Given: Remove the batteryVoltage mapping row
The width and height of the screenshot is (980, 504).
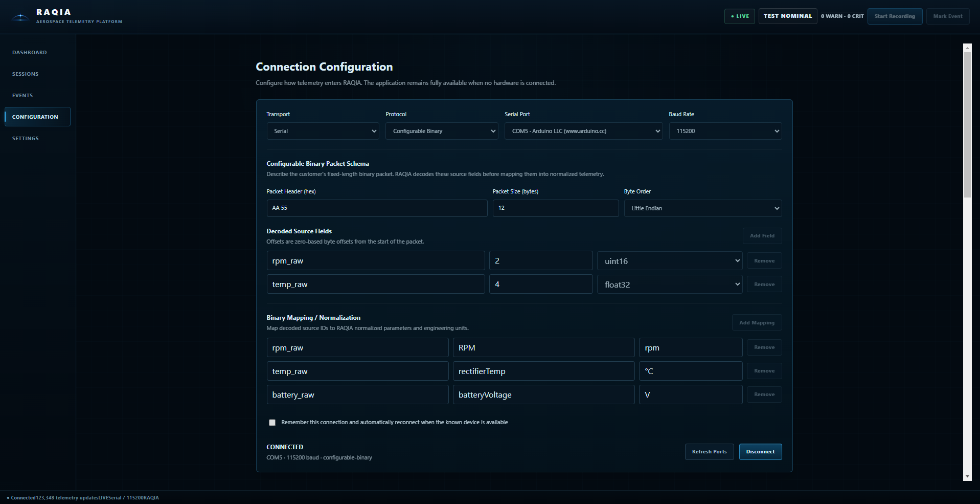Looking at the screenshot, I should click(764, 395).
